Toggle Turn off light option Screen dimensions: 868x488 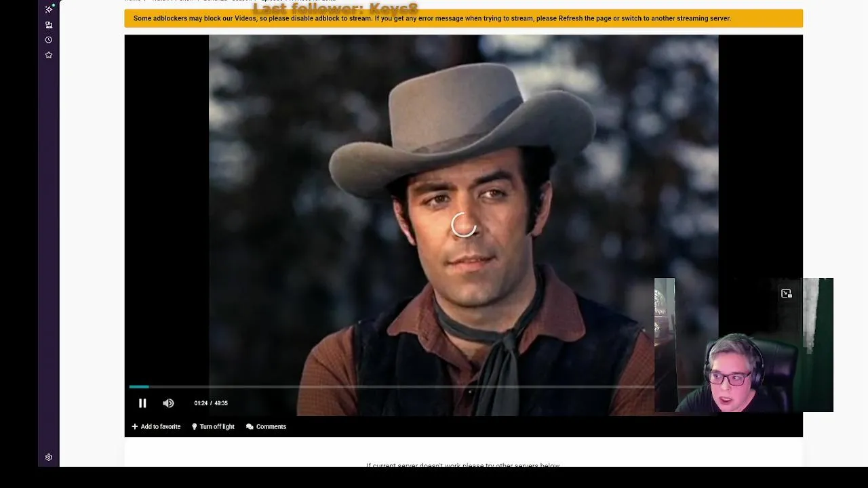point(213,427)
